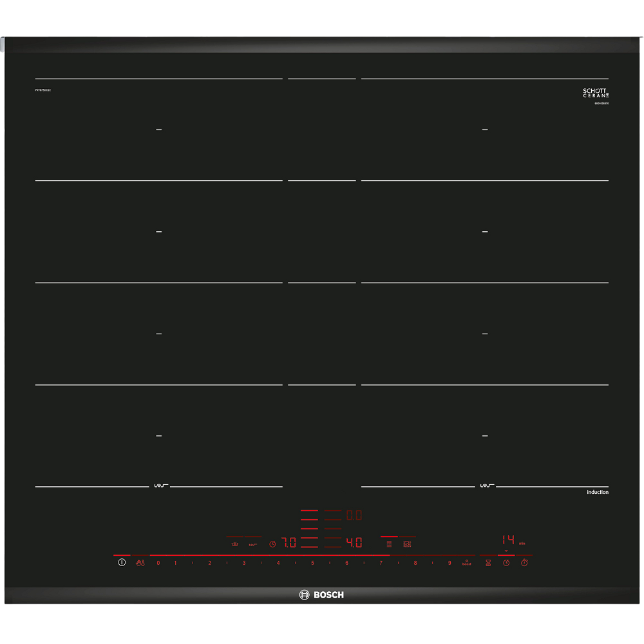Tap the stopwatch count-up timer icon
644x644 pixels.
pos(524,562)
